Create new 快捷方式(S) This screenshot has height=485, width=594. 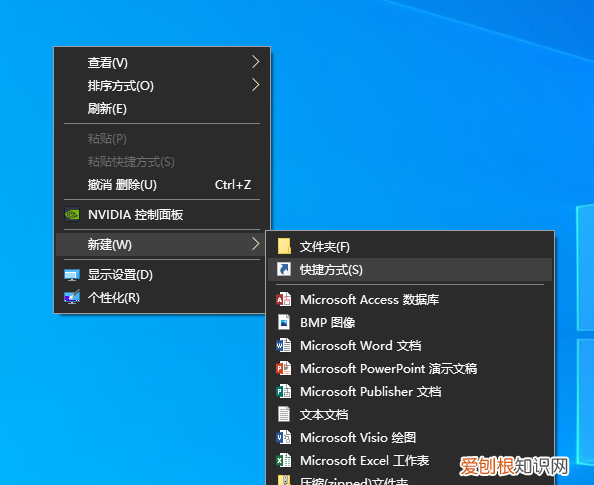[410, 269]
